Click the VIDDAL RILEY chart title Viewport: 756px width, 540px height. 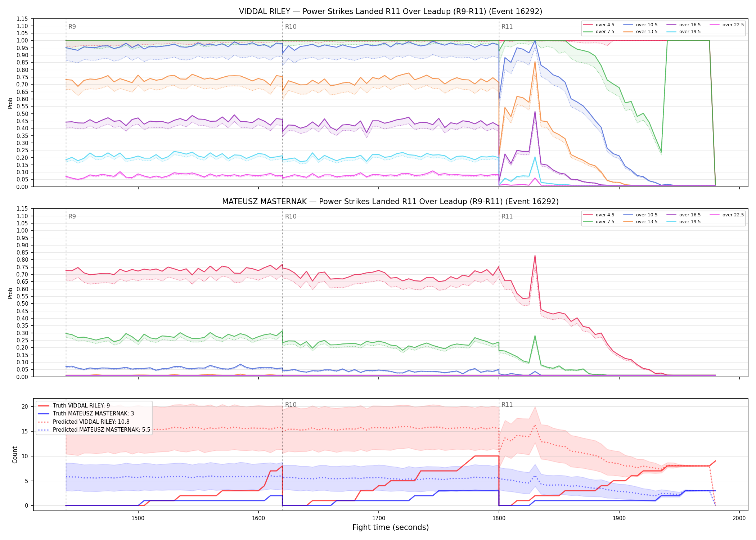point(391,12)
